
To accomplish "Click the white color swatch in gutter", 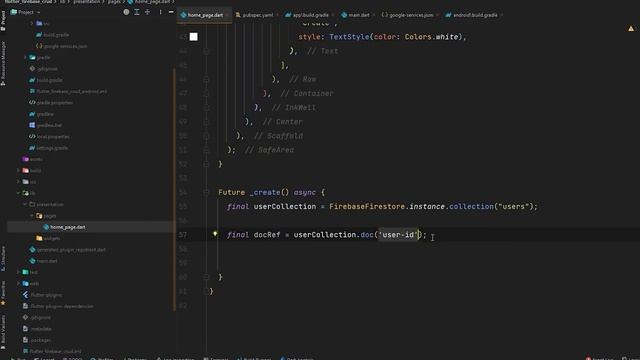I will [193, 37].
